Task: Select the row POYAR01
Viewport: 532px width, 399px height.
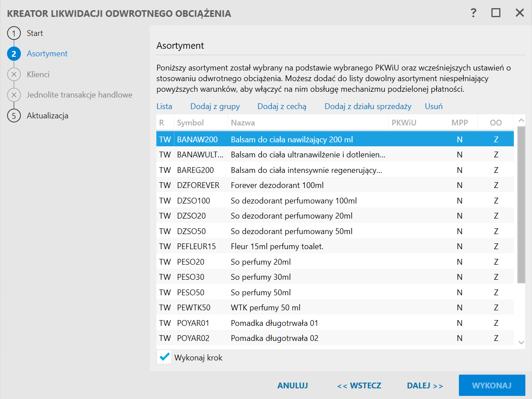Action: tap(335, 323)
